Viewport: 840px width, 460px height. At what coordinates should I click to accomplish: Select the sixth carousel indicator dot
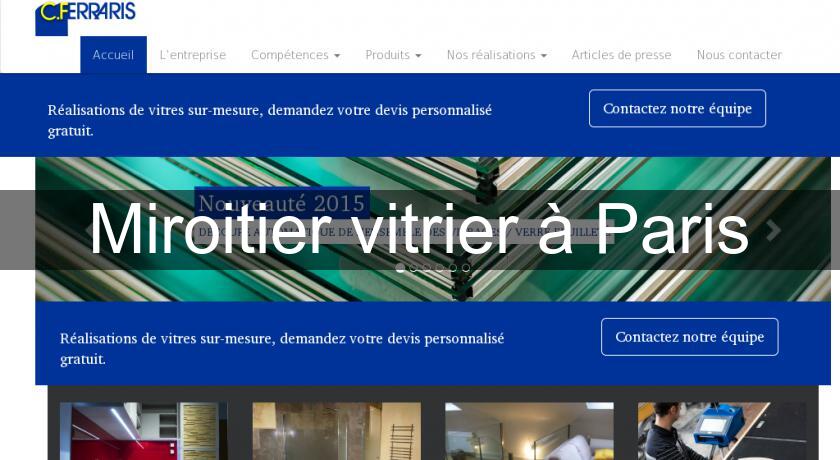point(467,268)
